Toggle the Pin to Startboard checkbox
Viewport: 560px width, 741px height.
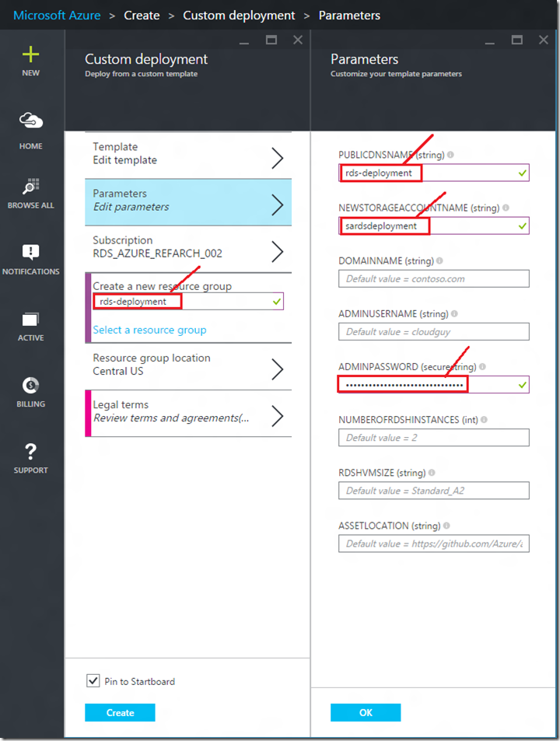pyautogui.click(x=93, y=681)
